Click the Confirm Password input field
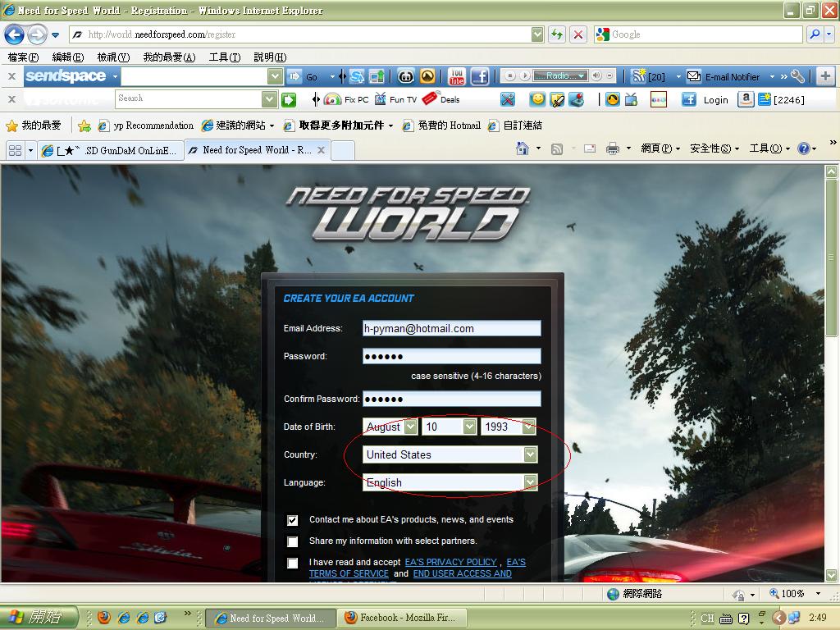Viewport: 840px width, 630px height. click(x=452, y=399)
